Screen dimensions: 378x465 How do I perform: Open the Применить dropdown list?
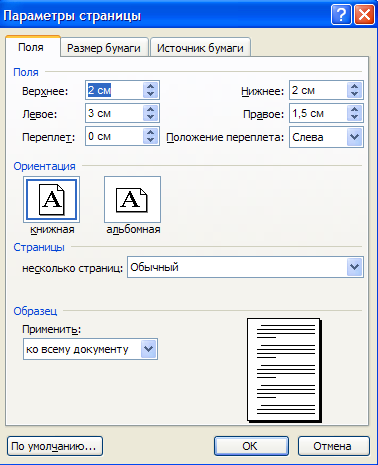(x=149, y=349)
